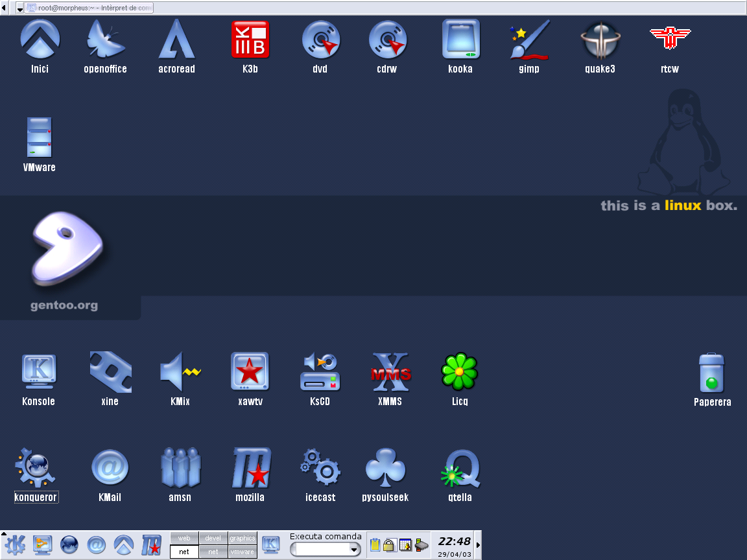Click the 22:48 panel clock
This screenshot has height=560, width=747.
[x=455, y=541]
